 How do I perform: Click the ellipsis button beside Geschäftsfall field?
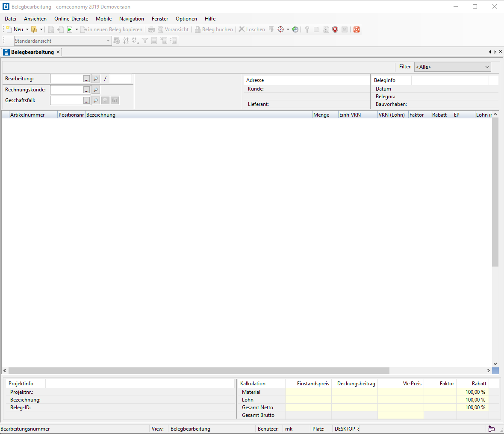point(87,100)
